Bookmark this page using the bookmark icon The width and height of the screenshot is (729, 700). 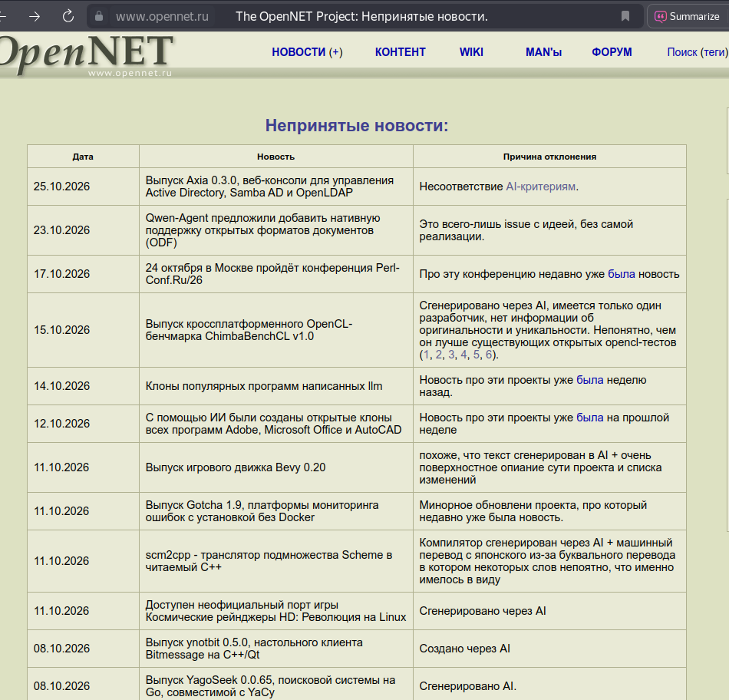pos(625,16)
